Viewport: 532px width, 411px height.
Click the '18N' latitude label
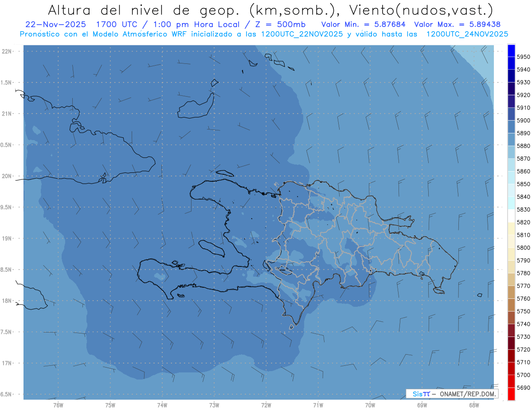(x=6, y=301)
